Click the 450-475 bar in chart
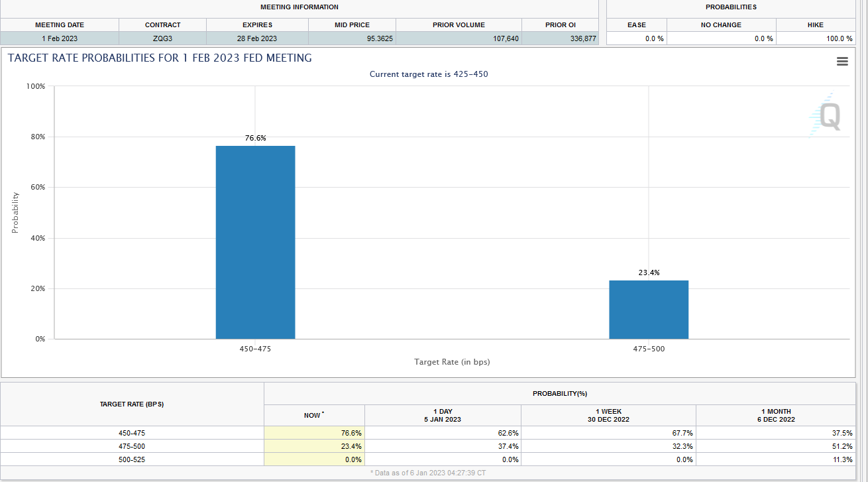Screen dimensions: 868x482 click(255, 242)
